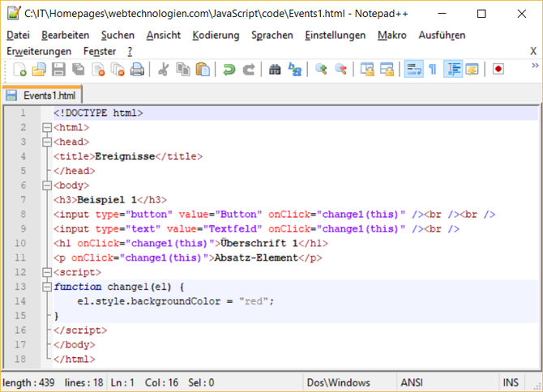Viewport: 543px width, 392px height.
Task: Toggle synchronized vertical scrolling icon
Action: (367, 70)
